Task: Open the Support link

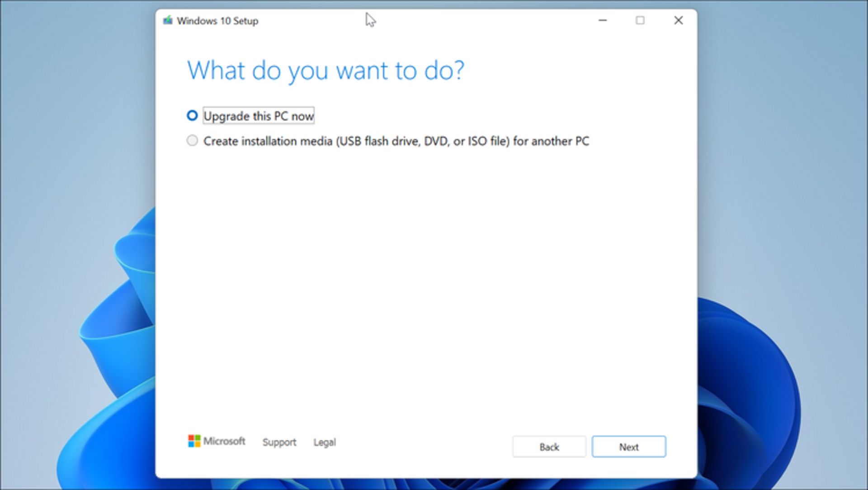Action: pos(279,442)
